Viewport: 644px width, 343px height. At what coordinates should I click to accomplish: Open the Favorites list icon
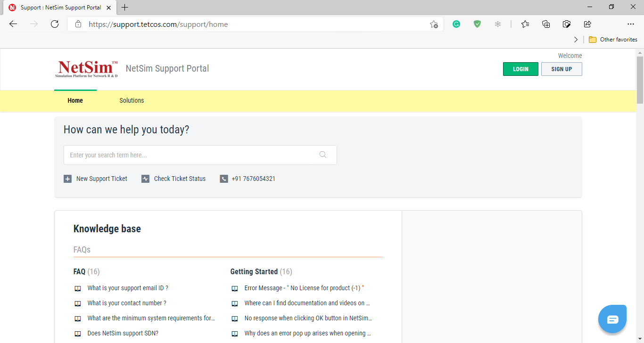525,24
